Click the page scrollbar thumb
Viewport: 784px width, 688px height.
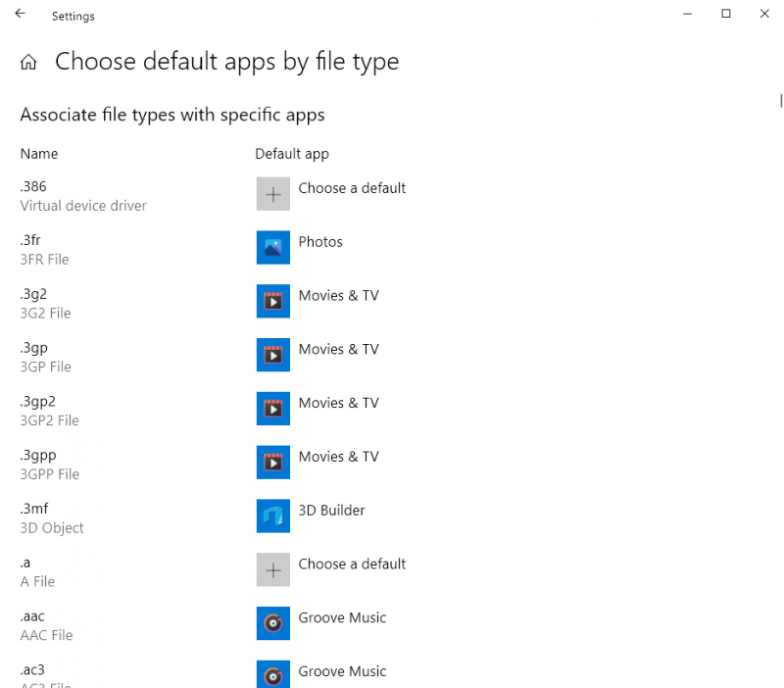(780, 101)
